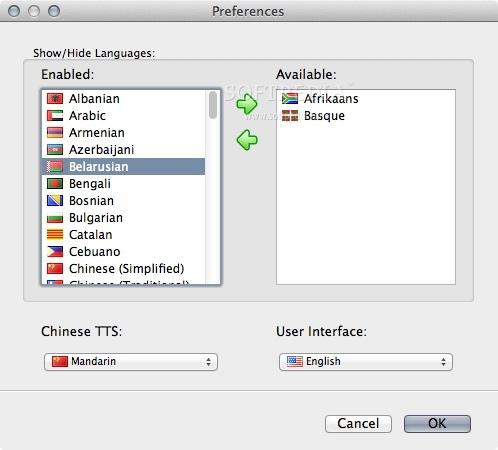Confirm preferences with the OK button
This screenshot has height=450, width=498.
tap(437, 424)
